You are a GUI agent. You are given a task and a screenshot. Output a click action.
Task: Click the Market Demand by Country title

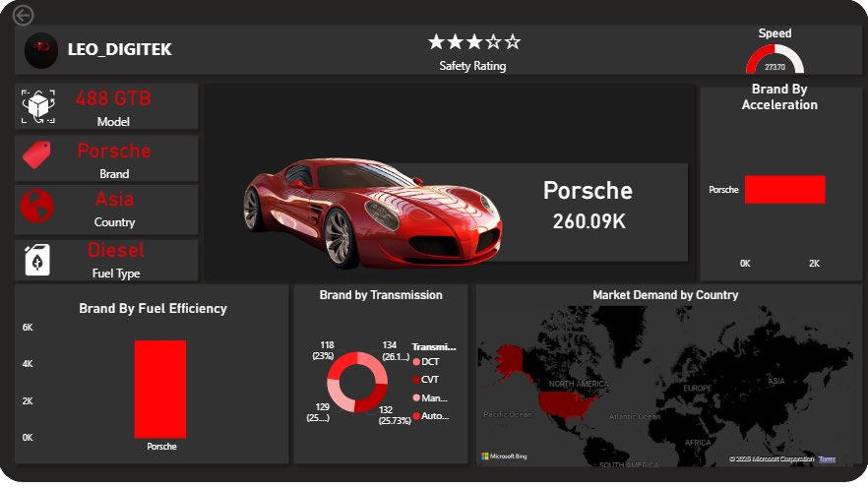point(665,295)
